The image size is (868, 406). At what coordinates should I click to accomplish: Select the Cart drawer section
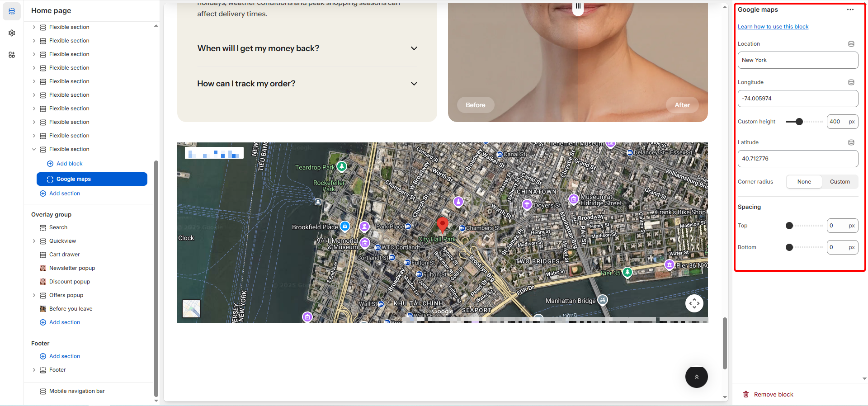click(64, 255)
